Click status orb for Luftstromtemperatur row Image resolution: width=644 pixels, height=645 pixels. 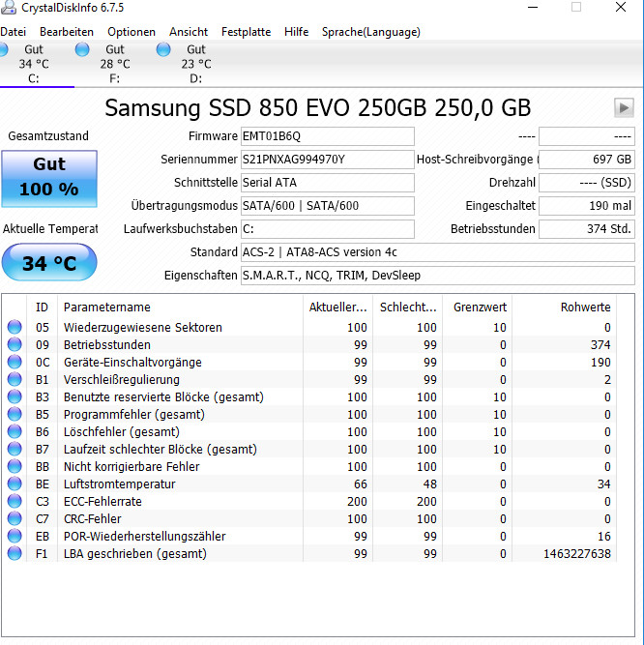[15, 484]
